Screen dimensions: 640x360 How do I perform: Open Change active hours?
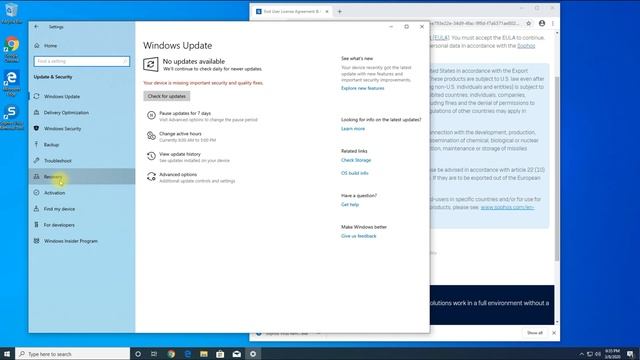click(x=180, y=133)
